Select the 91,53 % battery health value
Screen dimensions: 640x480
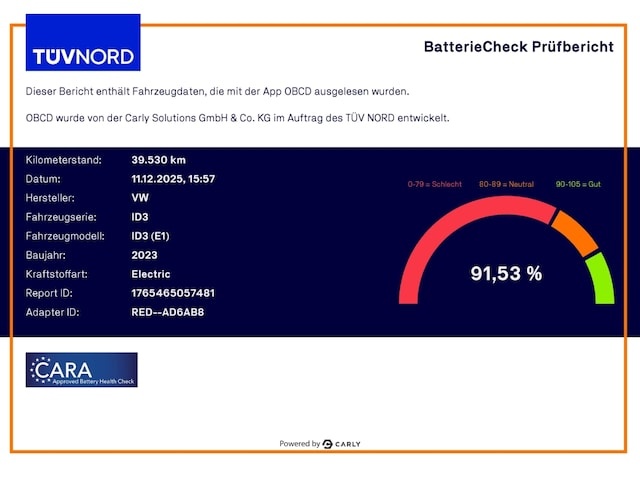[506, 273]
